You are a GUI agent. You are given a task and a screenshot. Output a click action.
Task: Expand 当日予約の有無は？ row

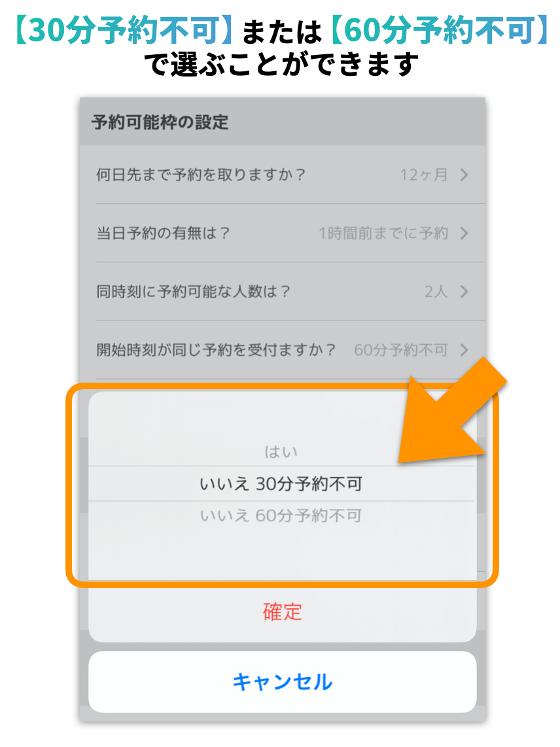click(283, 234)
